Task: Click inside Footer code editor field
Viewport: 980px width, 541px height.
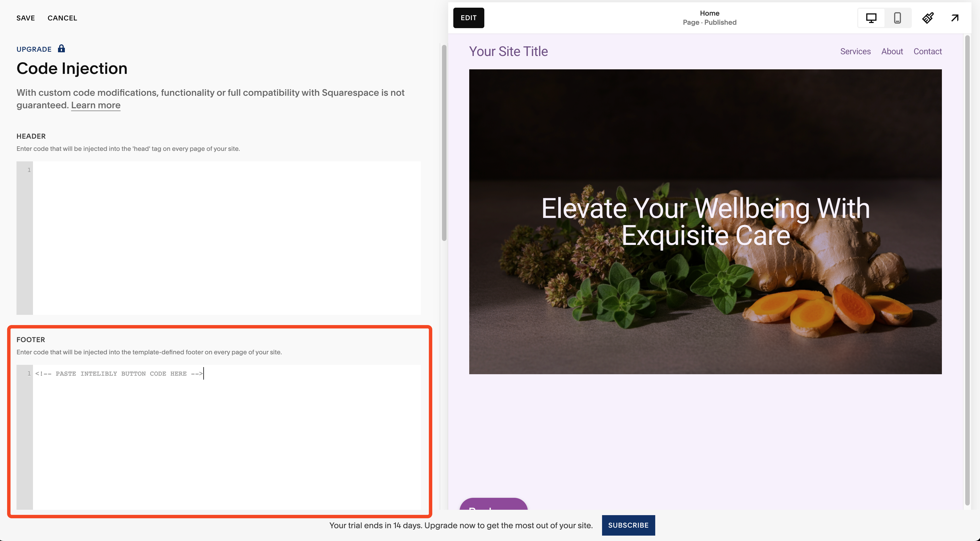Action: (226, 437)
